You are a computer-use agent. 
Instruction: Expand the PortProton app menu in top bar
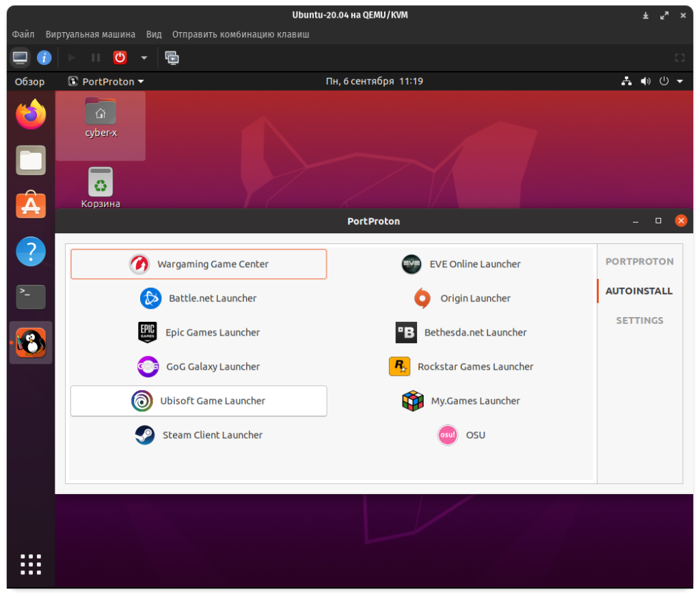[106, 81]
